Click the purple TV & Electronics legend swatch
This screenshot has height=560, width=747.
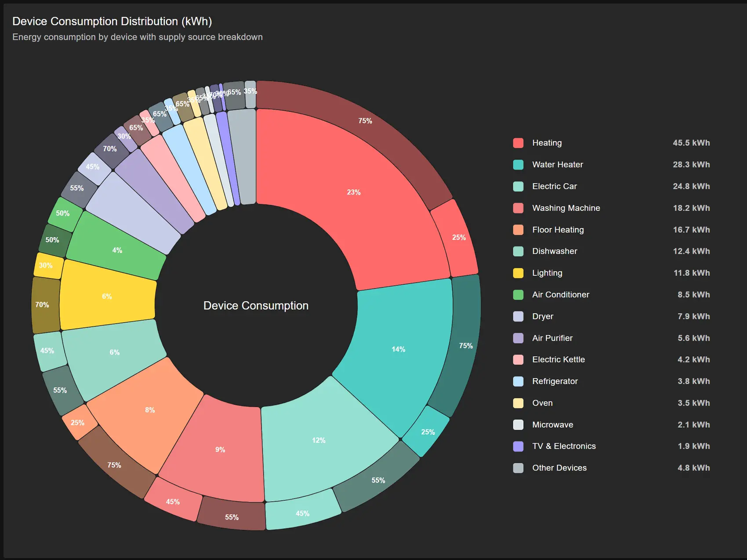(x=518, y=446)
